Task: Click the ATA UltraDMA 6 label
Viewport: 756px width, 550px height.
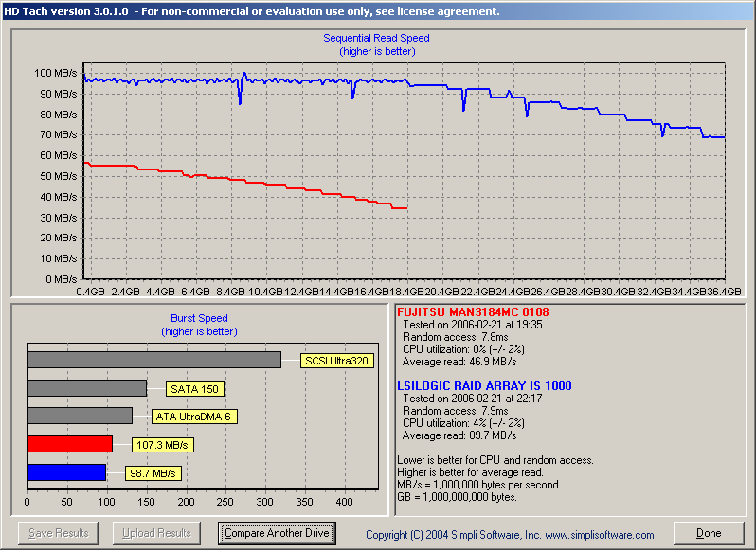Action: click(193, 417)
